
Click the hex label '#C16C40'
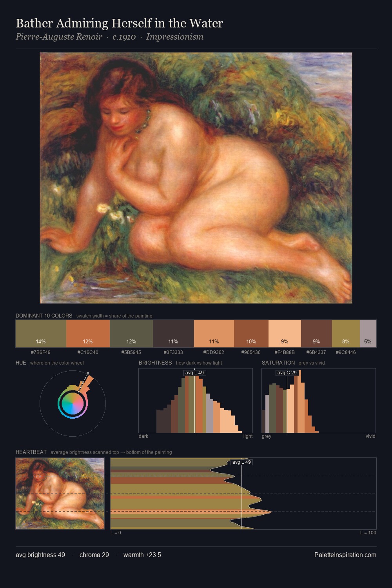pyautogui.click(x=88, y=352)
